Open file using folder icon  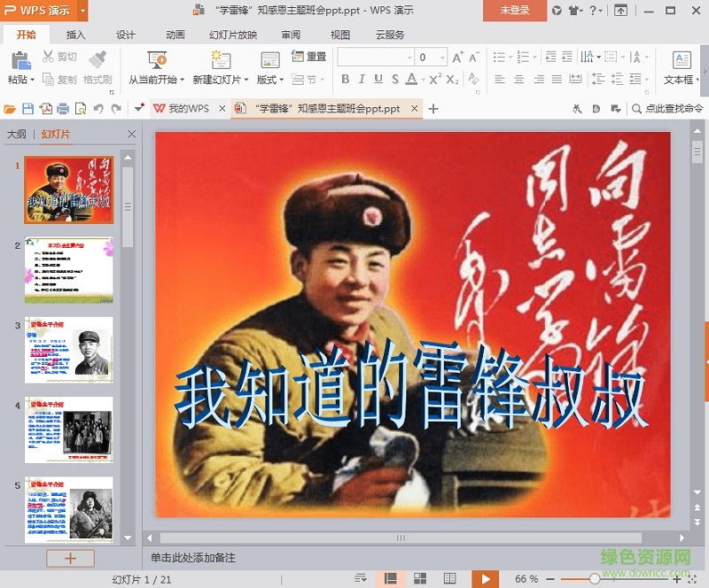point(10,109)
